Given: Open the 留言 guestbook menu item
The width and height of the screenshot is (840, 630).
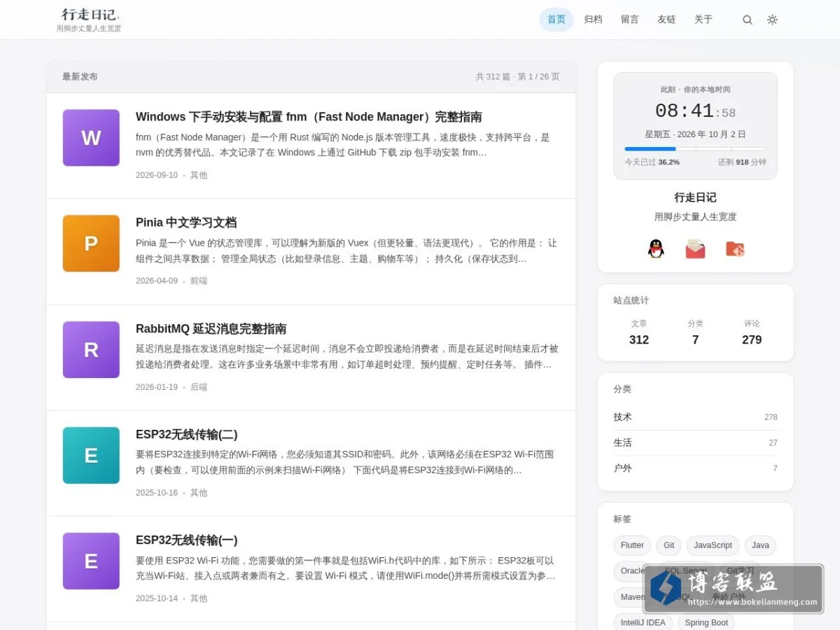Looking at the screenshot, I should pos(630,20).
